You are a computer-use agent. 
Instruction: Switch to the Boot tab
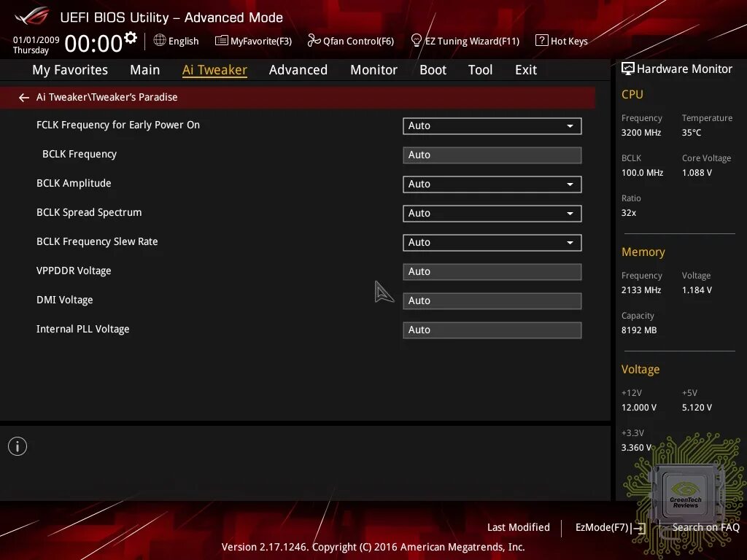click(433, 70)
